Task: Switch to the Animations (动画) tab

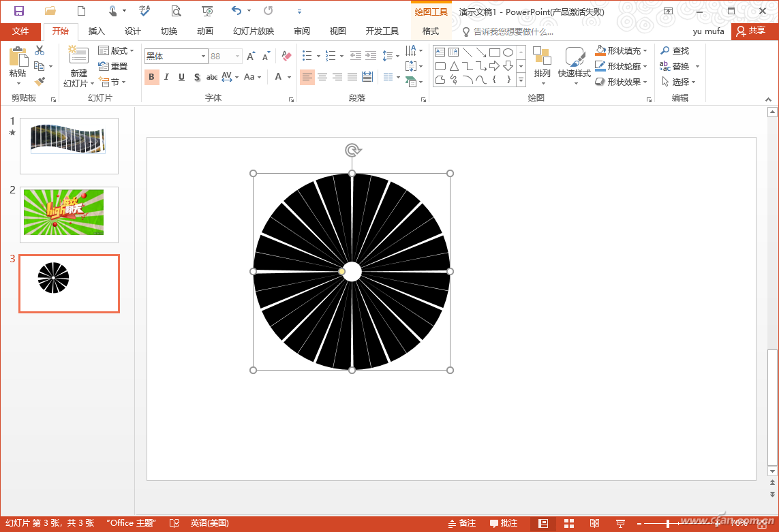Action: tap(204, 31)
